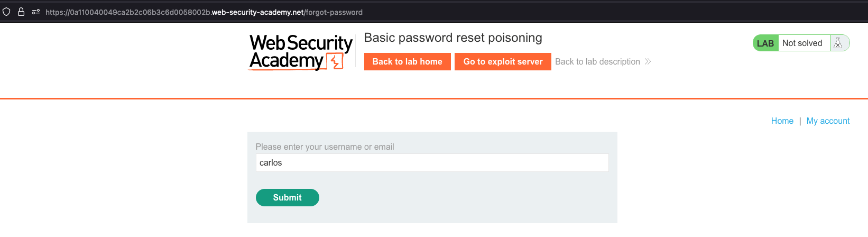Open the Go to exploit server button

(x=503, y=62)
